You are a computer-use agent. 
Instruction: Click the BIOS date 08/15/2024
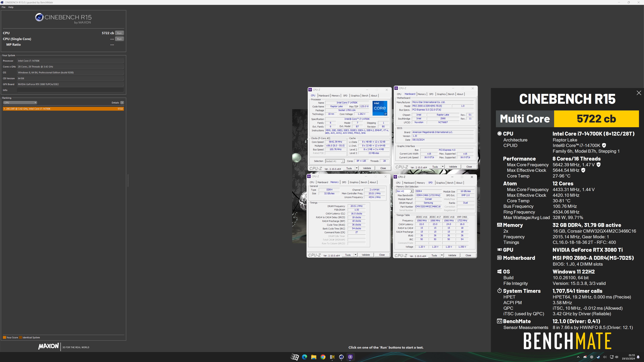[x=443, y=140]
